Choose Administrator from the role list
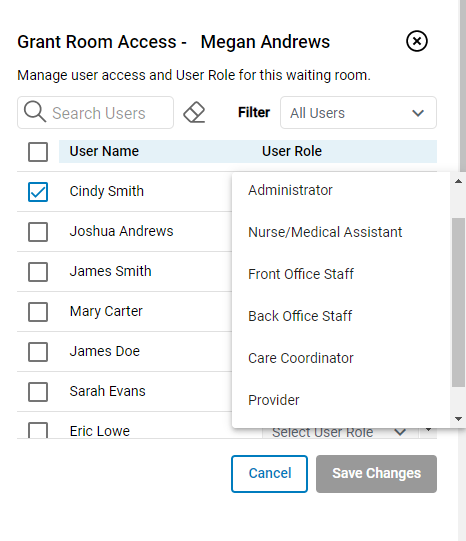This screenshot has height=541, width=466. [x=290, y=190]
